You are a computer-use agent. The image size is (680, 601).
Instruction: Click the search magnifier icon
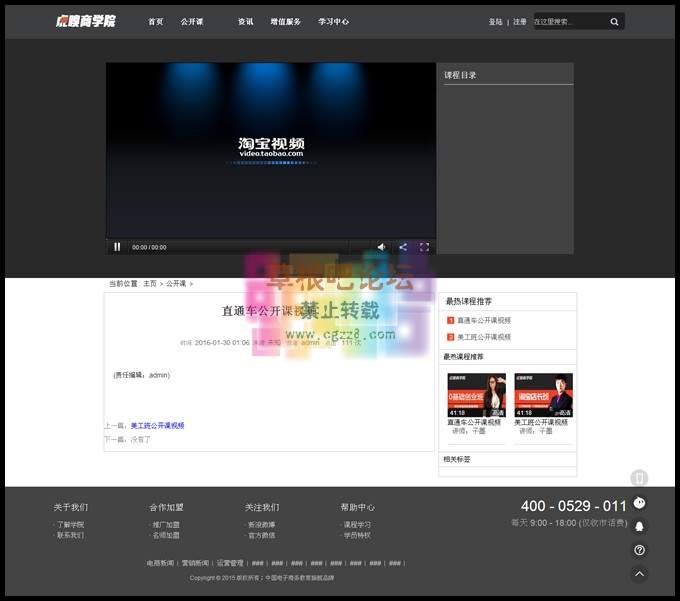tap(614, 22)
